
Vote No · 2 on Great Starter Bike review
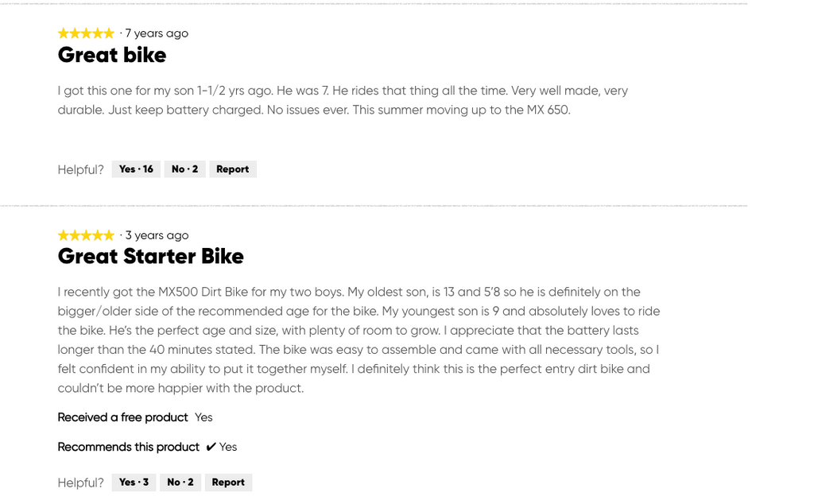(180, 483)
